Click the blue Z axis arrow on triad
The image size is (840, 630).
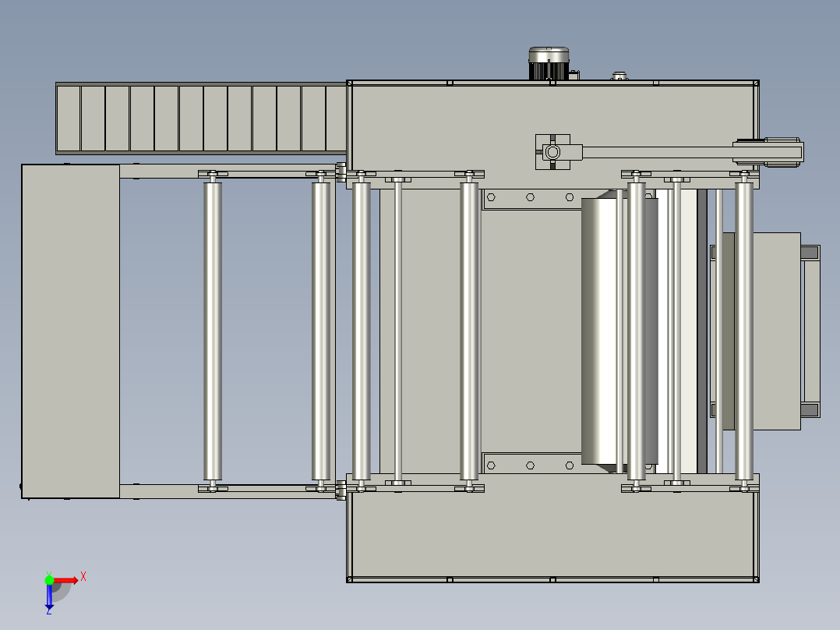[49, 596]
